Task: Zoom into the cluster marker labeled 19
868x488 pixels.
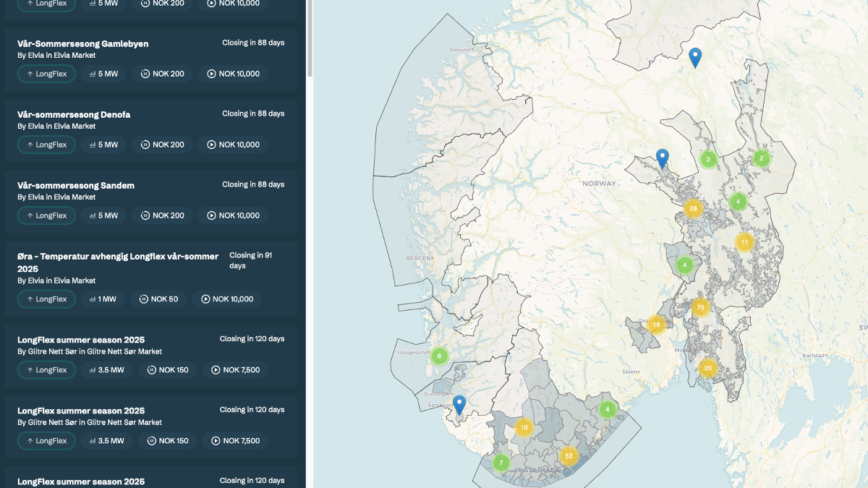Action: point(656,325)
